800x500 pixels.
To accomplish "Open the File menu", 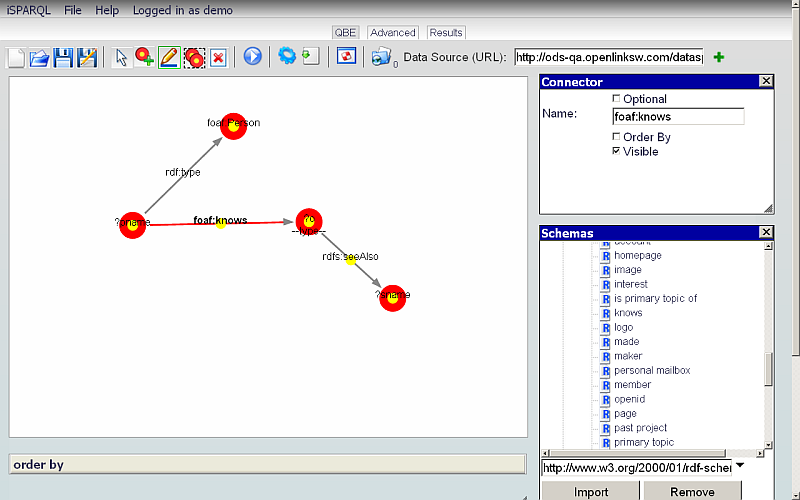I will [x=72, y=10].
